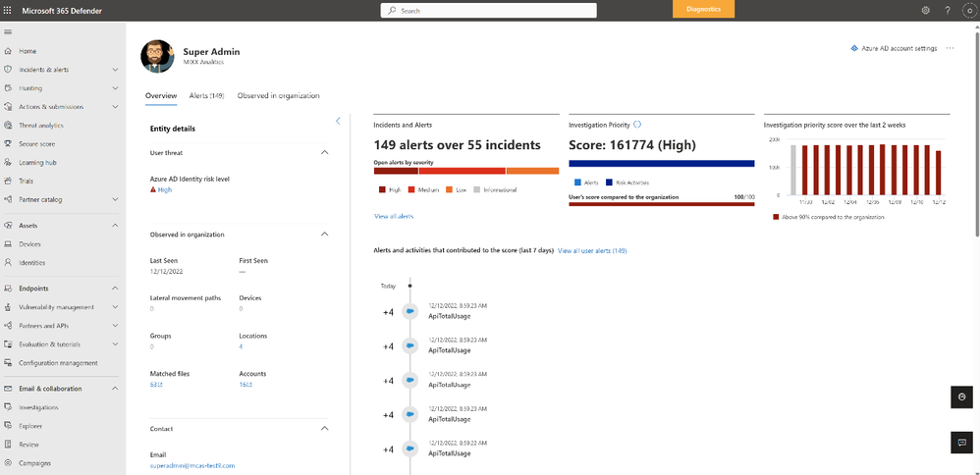Viewport: 980px width, 475px height.
Task: Click the user account icon at top right
Action: coord(969,10)
